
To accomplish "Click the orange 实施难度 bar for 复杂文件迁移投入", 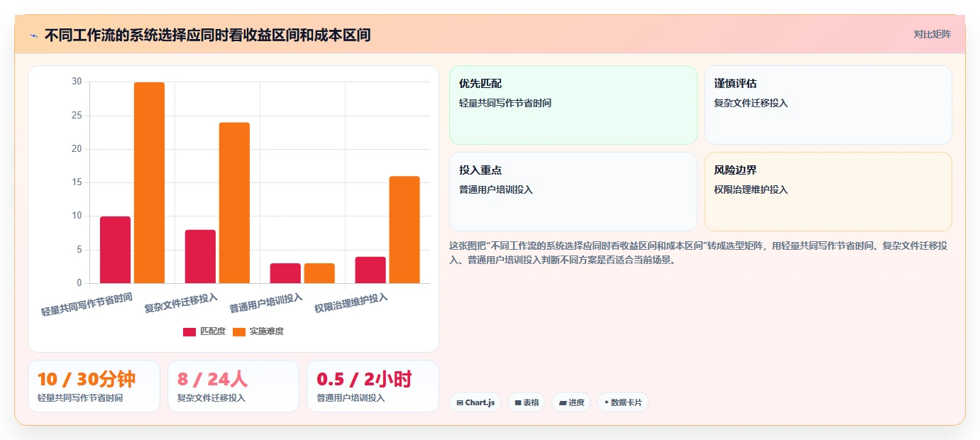I will pyautogui.click(x=234, y=203).
